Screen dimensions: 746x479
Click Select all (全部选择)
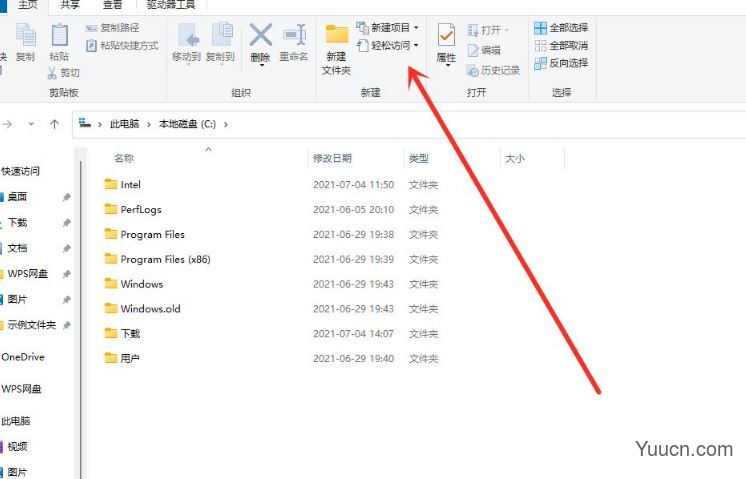tap(561, 28)
